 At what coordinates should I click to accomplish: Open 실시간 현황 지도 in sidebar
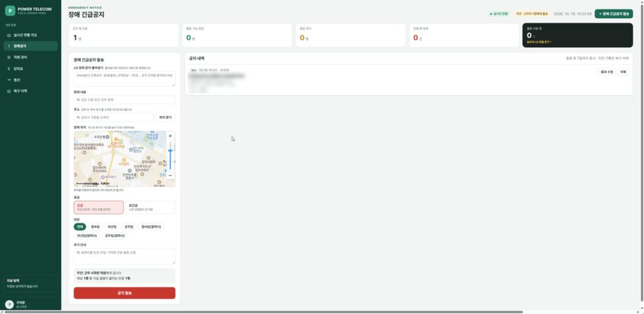[x=30, y=35]
